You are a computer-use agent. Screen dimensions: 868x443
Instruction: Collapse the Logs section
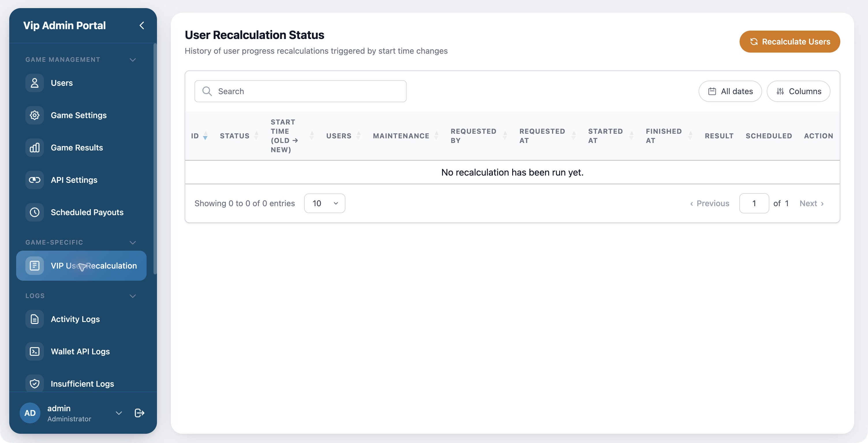tap(133, 296)
